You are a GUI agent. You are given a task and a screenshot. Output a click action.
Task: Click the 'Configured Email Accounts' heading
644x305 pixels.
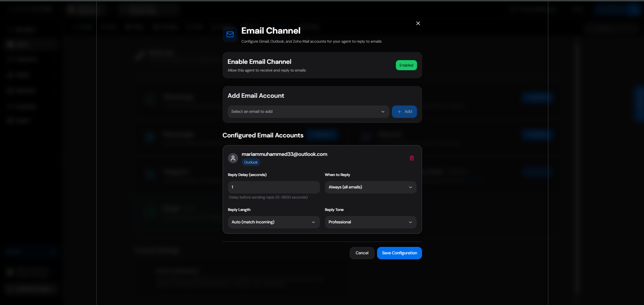(263, 135)
